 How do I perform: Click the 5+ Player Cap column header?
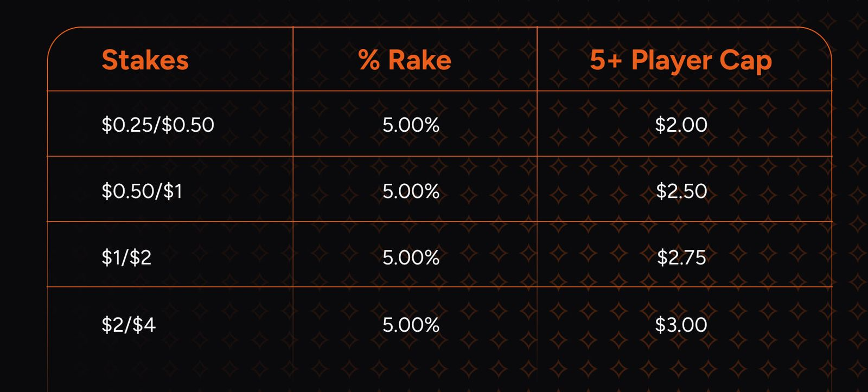pos(680,60)
